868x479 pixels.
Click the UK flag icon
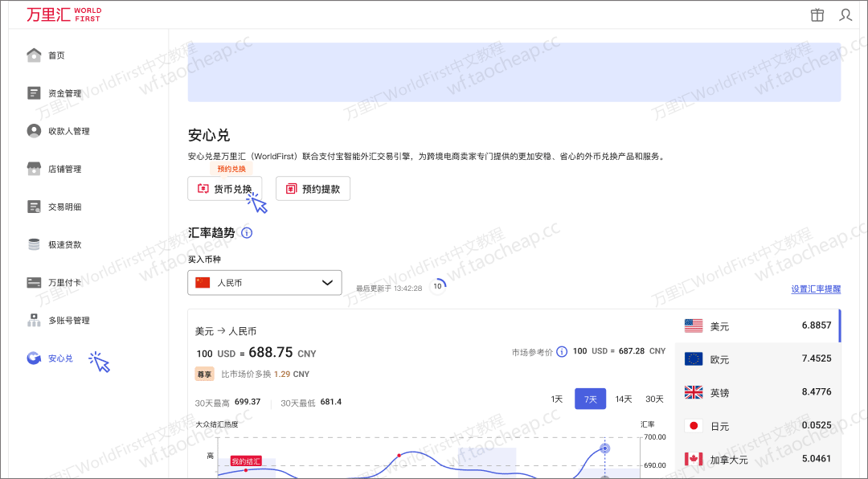tap(694, 392)
